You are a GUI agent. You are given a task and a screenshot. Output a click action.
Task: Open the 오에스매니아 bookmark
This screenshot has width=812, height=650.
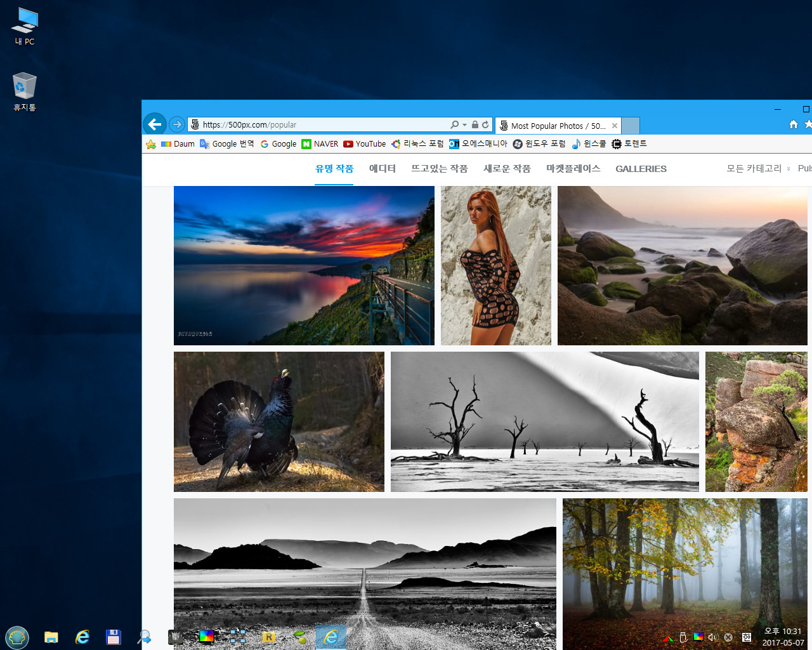[x=478, y=144]
